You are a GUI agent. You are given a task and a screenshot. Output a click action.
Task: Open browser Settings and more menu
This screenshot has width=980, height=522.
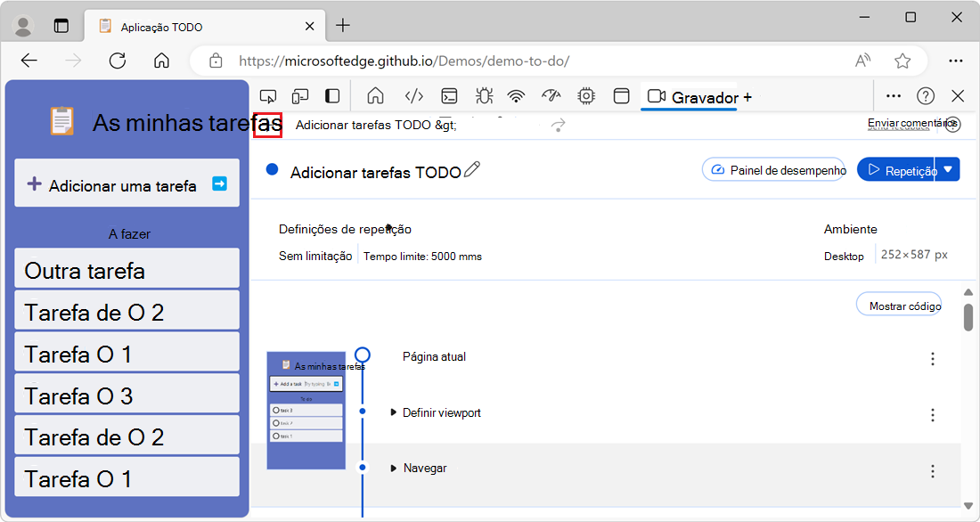click(956, 61)
